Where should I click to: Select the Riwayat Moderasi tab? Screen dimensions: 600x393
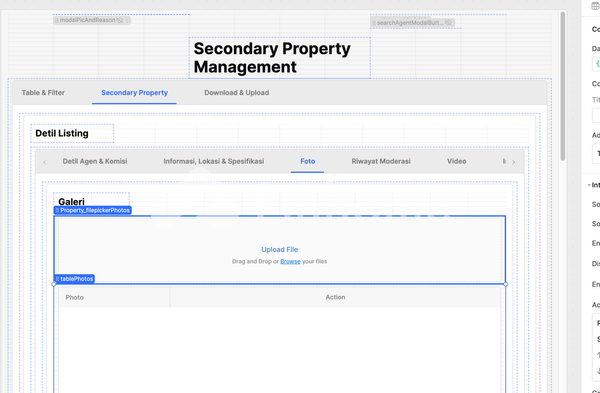tap(381, 161)
